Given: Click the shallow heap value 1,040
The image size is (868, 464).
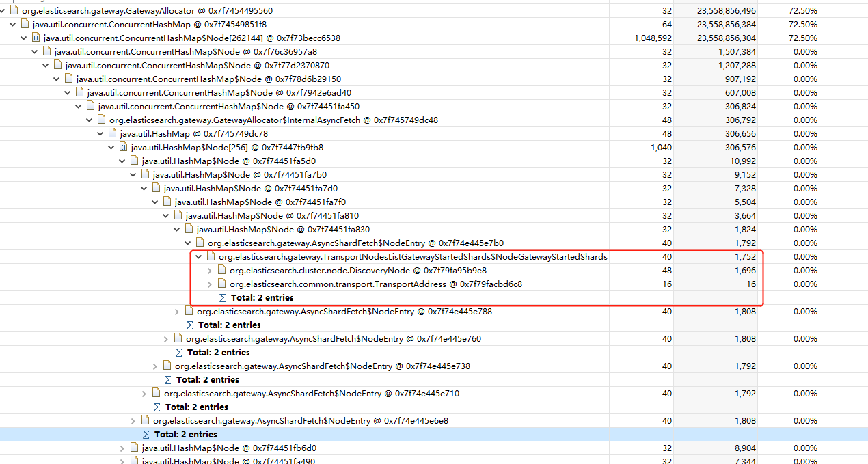Looking at the screenshot, I should point(662,148).
